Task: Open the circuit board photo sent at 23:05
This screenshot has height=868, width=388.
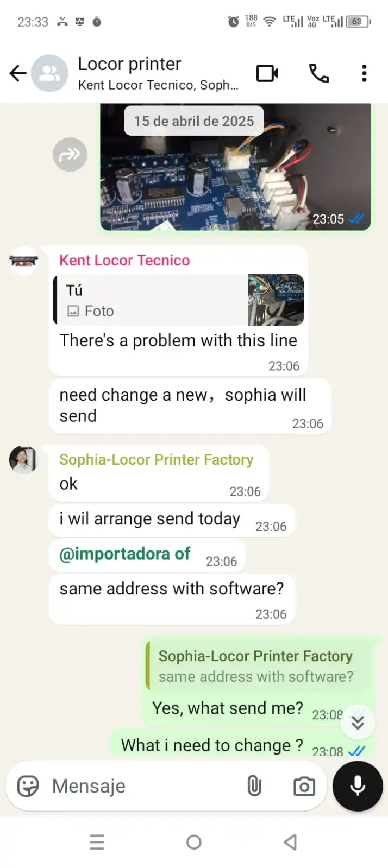Action: tap(235, 167)
